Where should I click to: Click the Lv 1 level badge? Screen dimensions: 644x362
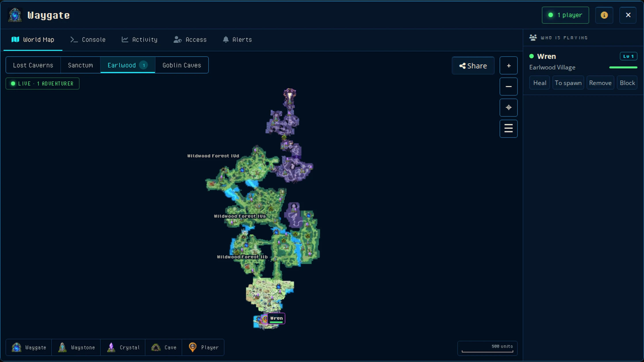tap(628, 56)
